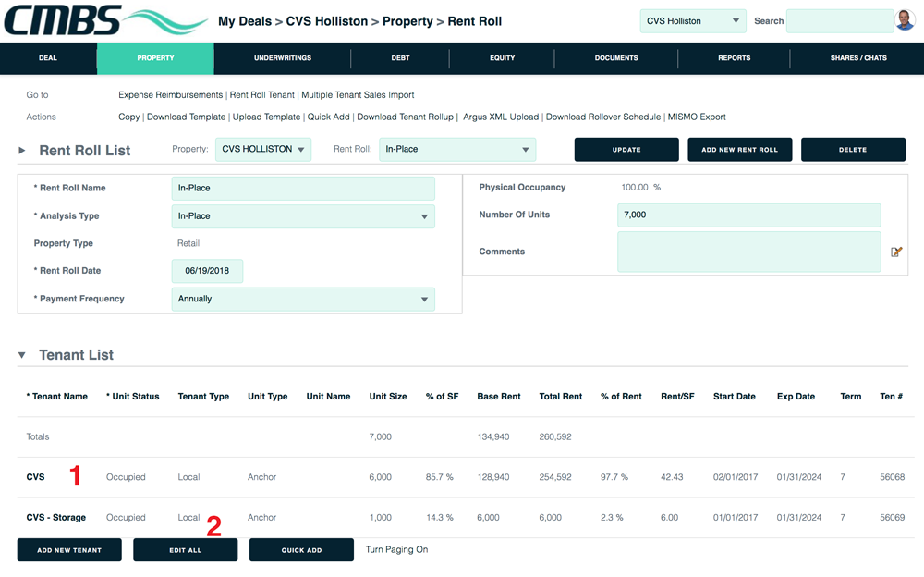Click Download Template link

pos(187,117)
